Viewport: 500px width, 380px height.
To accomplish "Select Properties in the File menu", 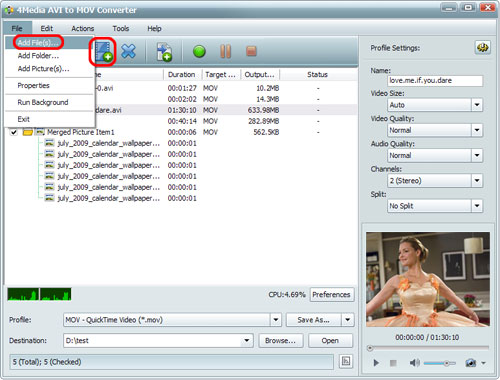I will pos(49,86).
